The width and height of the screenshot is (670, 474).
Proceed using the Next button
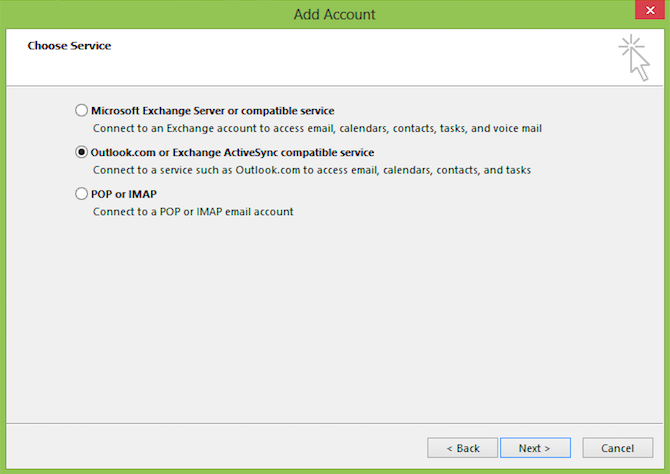(x=535, y=448)
